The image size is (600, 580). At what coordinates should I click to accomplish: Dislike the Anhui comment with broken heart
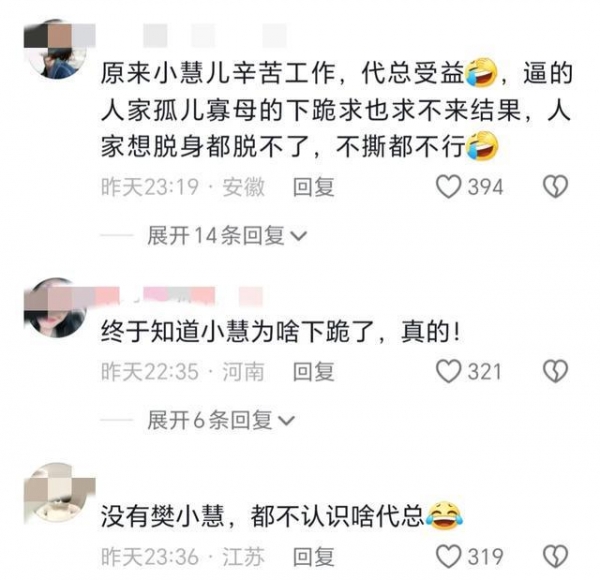[555, 187]
